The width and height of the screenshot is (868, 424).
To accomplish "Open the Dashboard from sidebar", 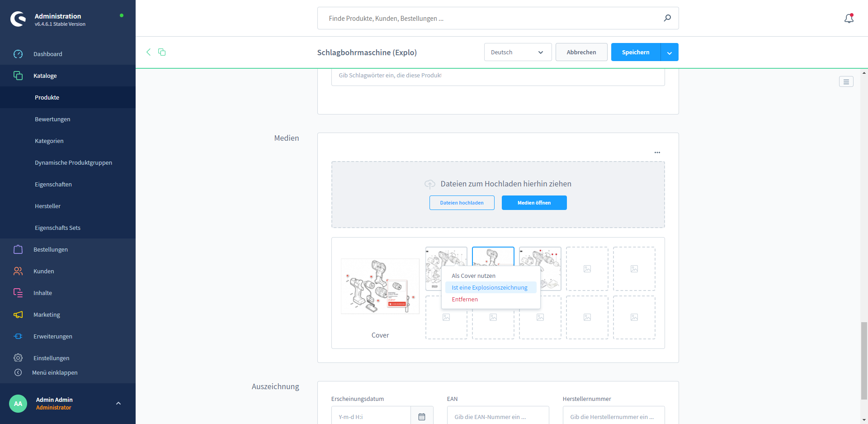I will tap(47, 54).
